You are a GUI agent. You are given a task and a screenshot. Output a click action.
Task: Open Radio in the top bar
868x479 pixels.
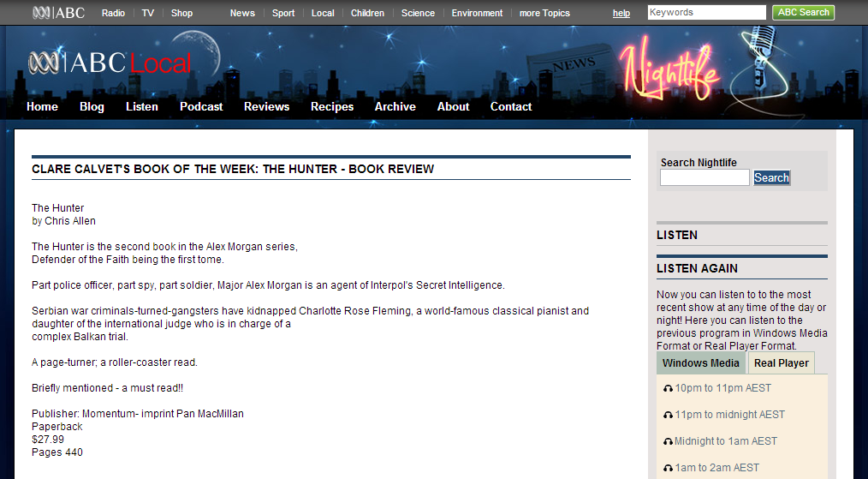click(113, 13)
